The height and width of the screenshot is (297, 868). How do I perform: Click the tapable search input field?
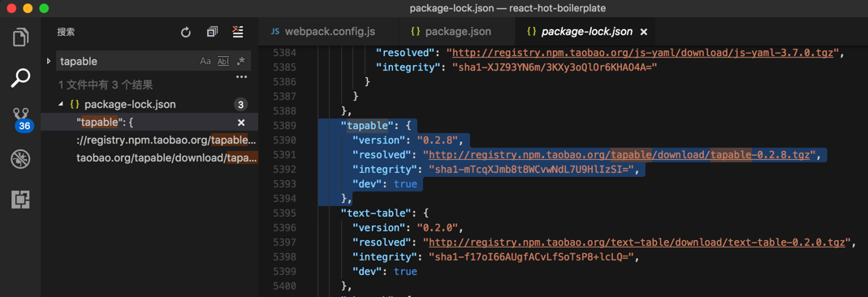click(127, 62)
